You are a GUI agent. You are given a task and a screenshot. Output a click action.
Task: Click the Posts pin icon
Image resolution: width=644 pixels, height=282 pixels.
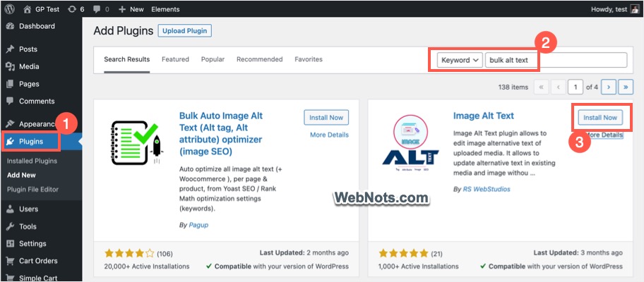click(10, 49)
